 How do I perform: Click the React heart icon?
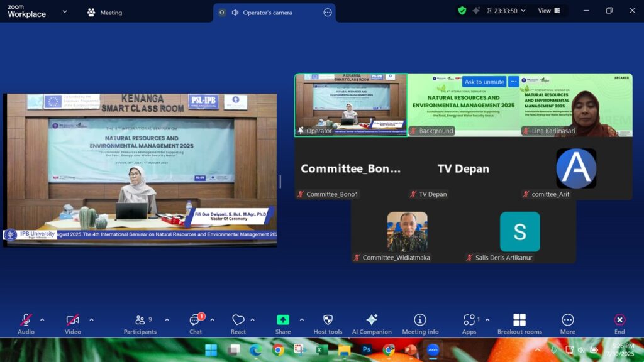(x=238, y=323)
